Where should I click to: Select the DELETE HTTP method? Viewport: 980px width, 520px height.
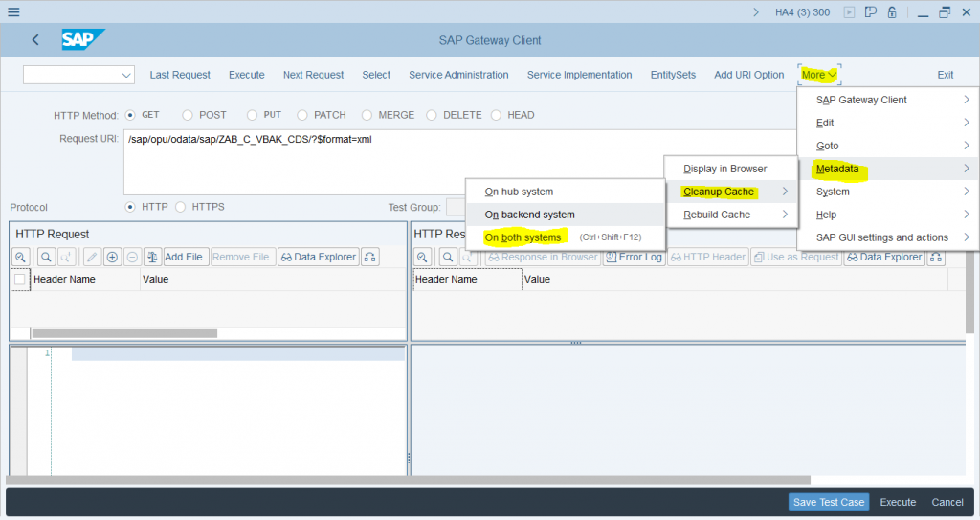432,115
